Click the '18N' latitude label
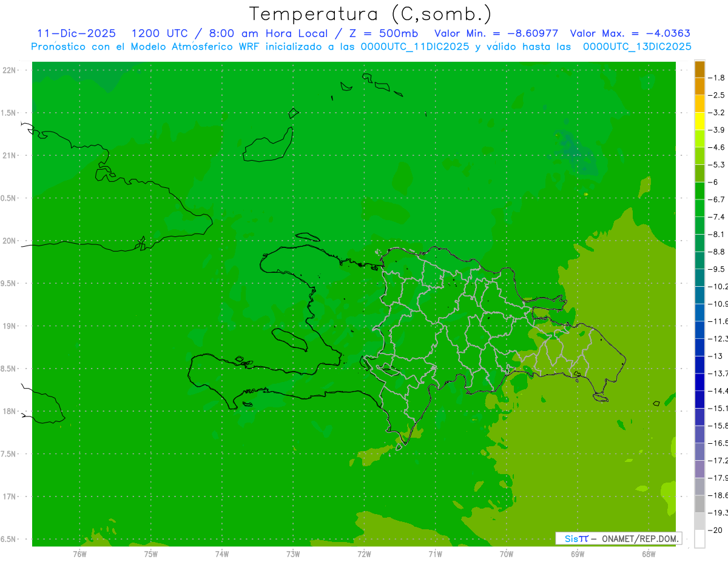Screen dimensions: 728x562 9,412
